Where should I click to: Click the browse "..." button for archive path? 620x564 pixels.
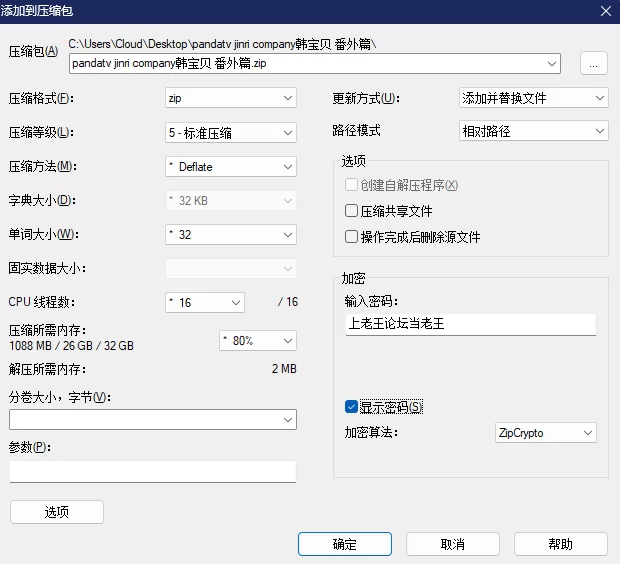point(594,63)
